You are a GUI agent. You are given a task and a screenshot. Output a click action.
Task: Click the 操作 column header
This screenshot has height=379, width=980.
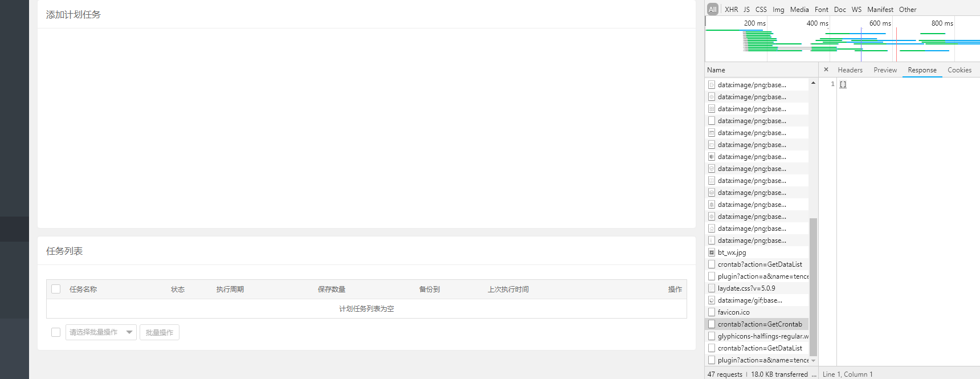[675, 290]
